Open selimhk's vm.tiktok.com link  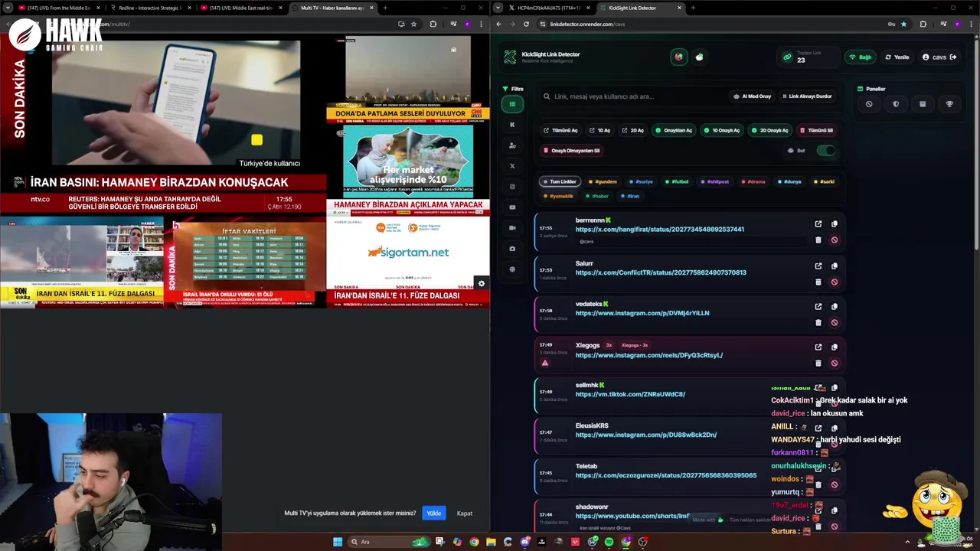point(630,394)
